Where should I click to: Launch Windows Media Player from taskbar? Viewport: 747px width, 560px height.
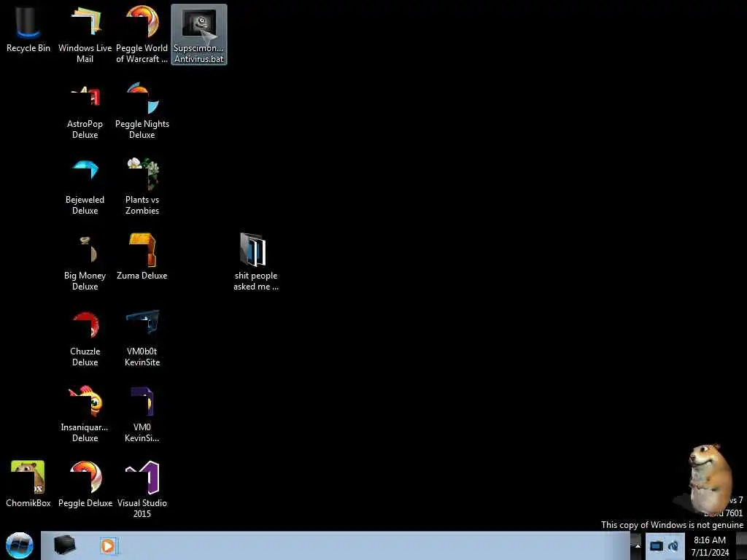108,545
